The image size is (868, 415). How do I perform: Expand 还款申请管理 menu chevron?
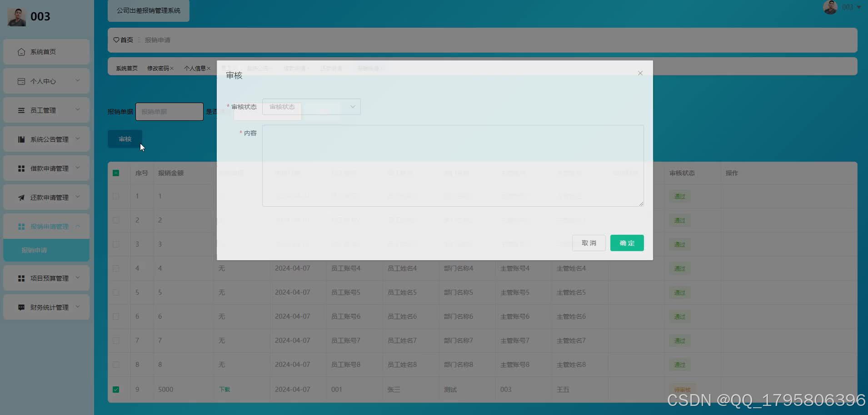(x=78, y=197)
